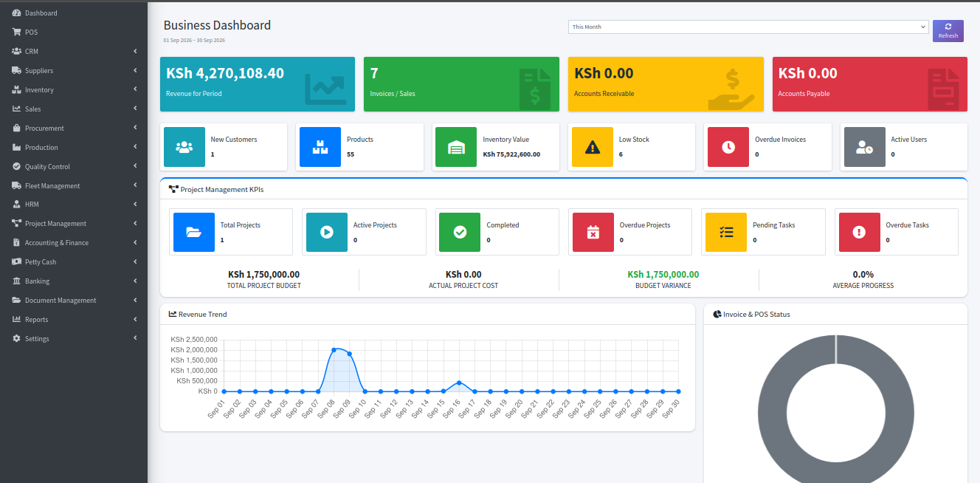
Task: Click the red Overdue Tasks exclamation icon
Action: pyautogui.click(x=859, y=232)
